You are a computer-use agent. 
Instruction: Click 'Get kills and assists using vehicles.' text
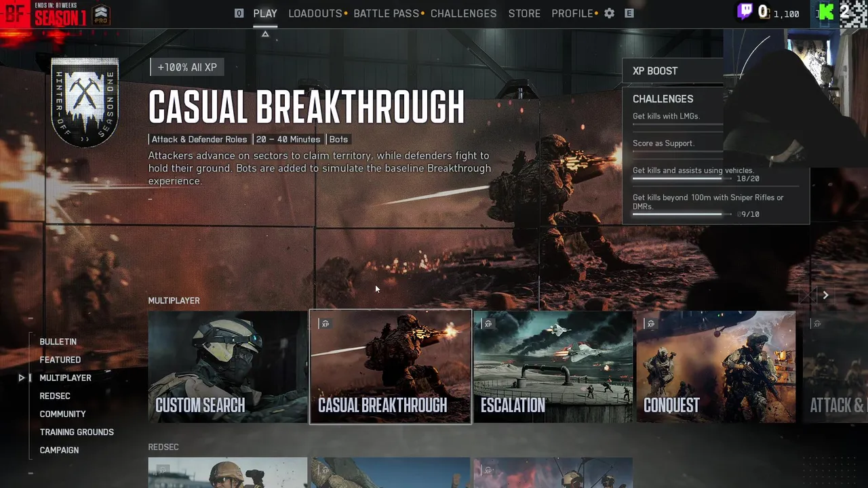click(693, 171)
